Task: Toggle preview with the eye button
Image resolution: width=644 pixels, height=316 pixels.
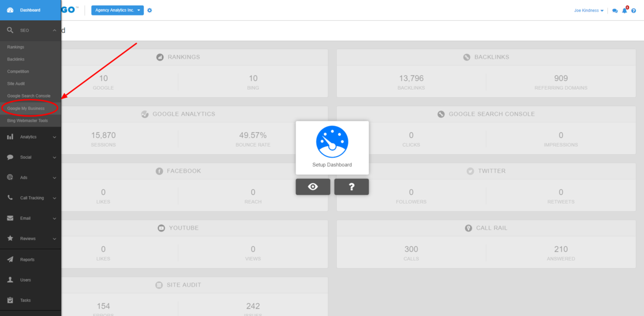Action: (313, 187)
